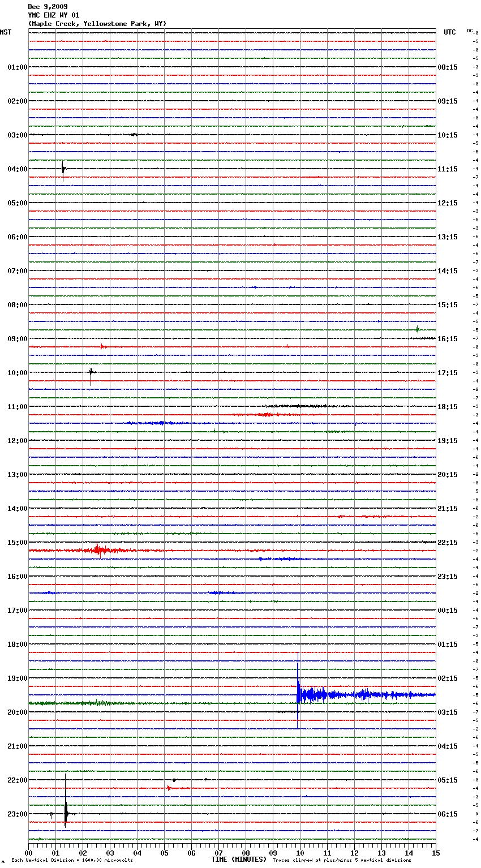This screenshot has height=868, width=481.
Task: Click 'Each Vertical Division = 1600.00 microvolts' note
Action: point(72,861)
